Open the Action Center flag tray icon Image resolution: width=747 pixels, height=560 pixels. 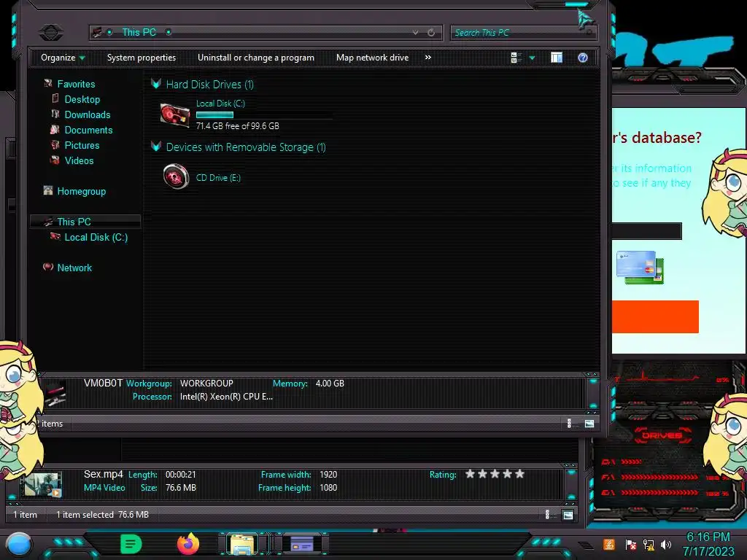(x=631, y=545)
